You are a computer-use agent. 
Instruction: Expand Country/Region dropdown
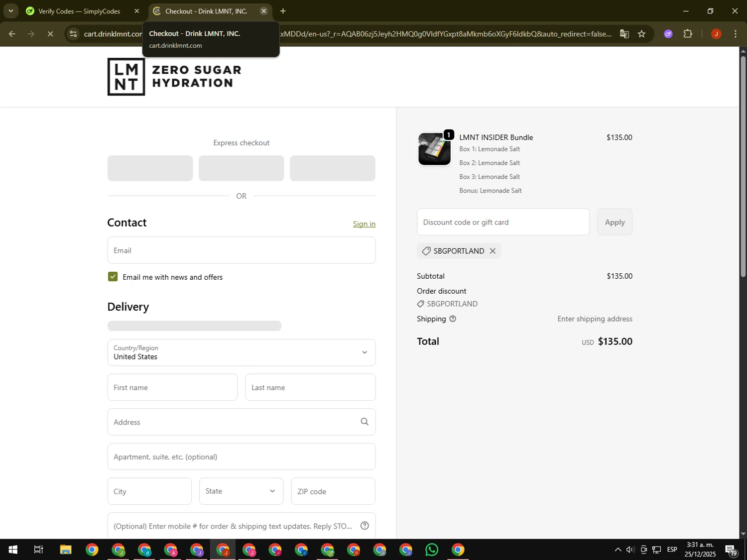click(242, 352)
